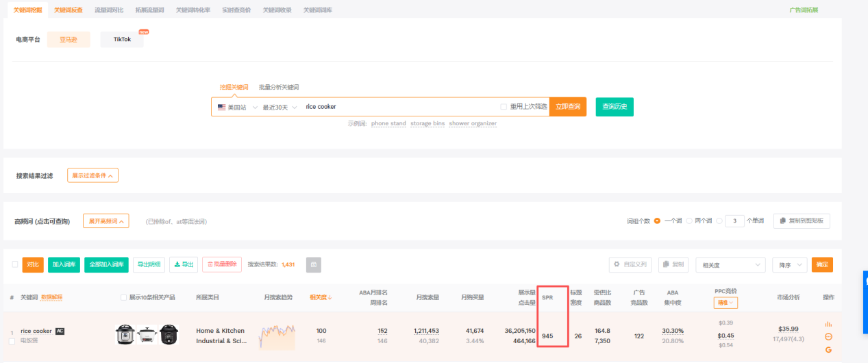Click the 批量删除 trash button

pyautogui.click(x=222, y=264)
